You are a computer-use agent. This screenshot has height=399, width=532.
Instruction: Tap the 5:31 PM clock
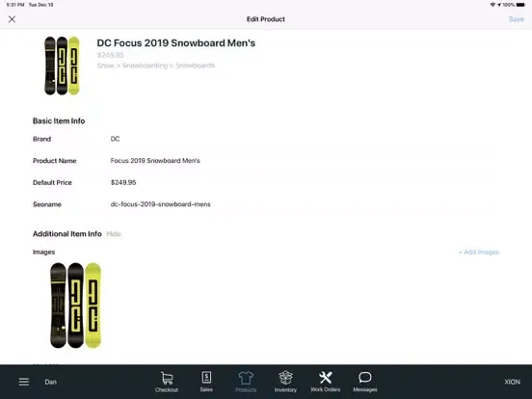pyautogui.click(x=15, y=5)
